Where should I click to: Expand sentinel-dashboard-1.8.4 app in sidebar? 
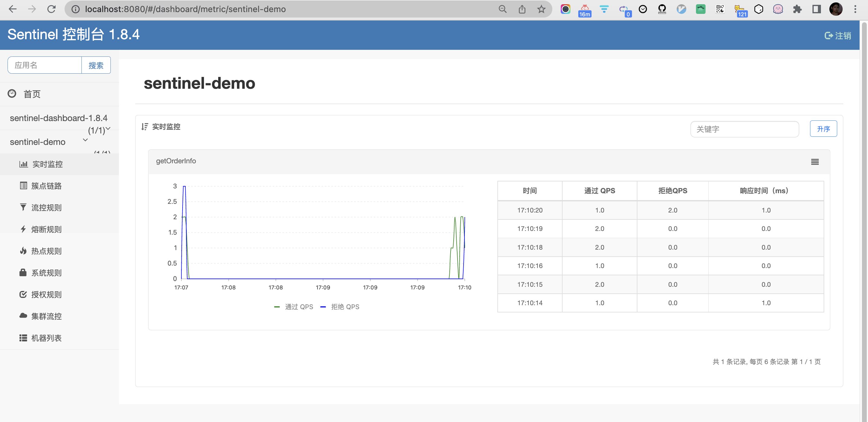[58, 118]
